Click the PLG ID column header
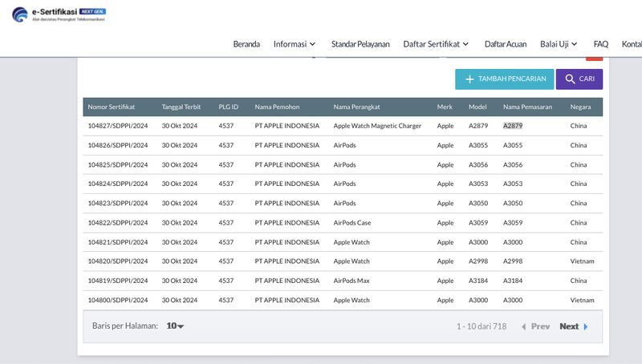Image resolution: width=642 pixels, height=364 pixels. pyautogui.click(x=228, y=107)
